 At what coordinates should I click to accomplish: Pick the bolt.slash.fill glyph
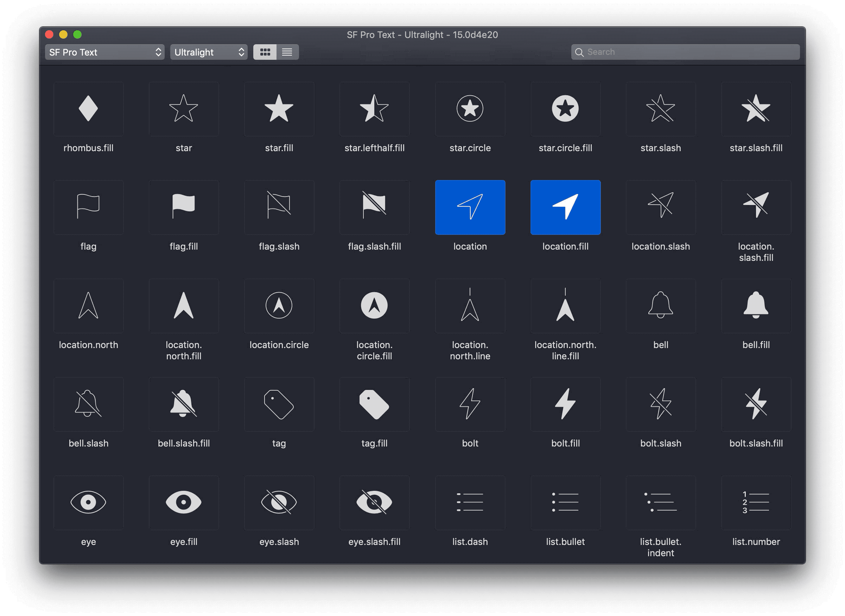click(756, 404)
